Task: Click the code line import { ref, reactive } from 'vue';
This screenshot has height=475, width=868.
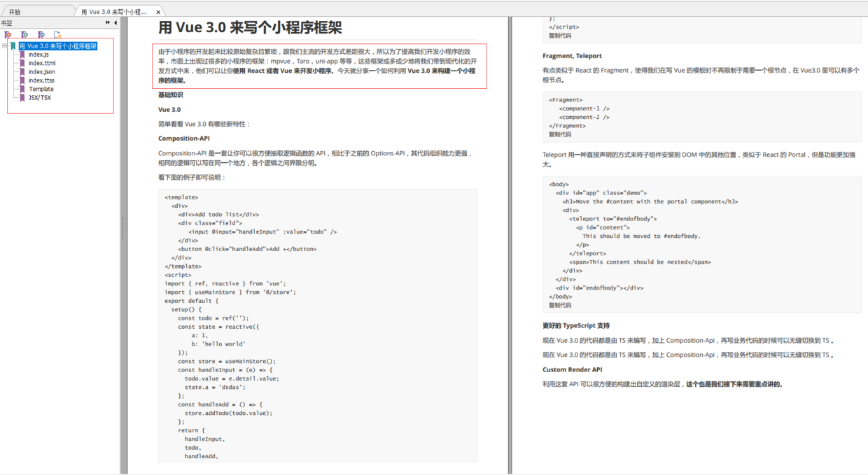Action: coord(225,283)
